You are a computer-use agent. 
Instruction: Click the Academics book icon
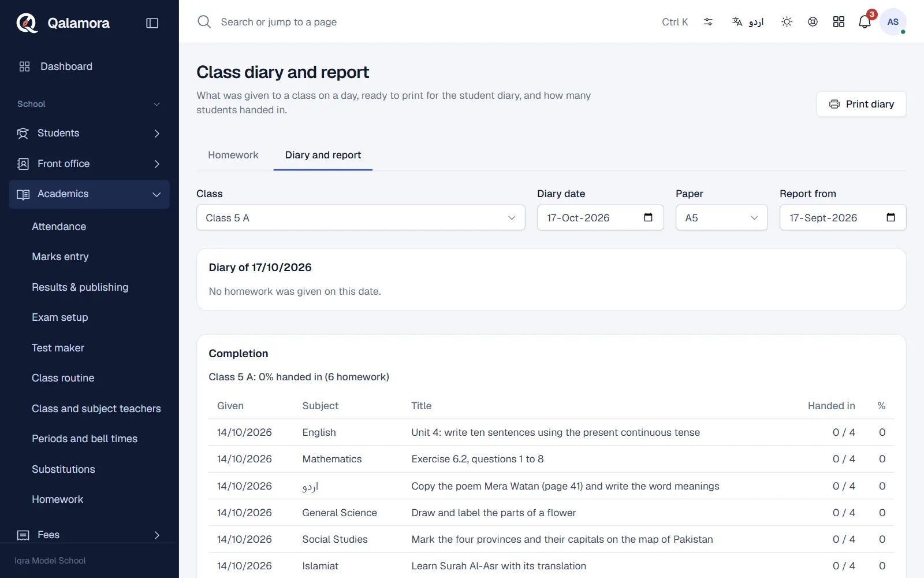click(23, 194)
